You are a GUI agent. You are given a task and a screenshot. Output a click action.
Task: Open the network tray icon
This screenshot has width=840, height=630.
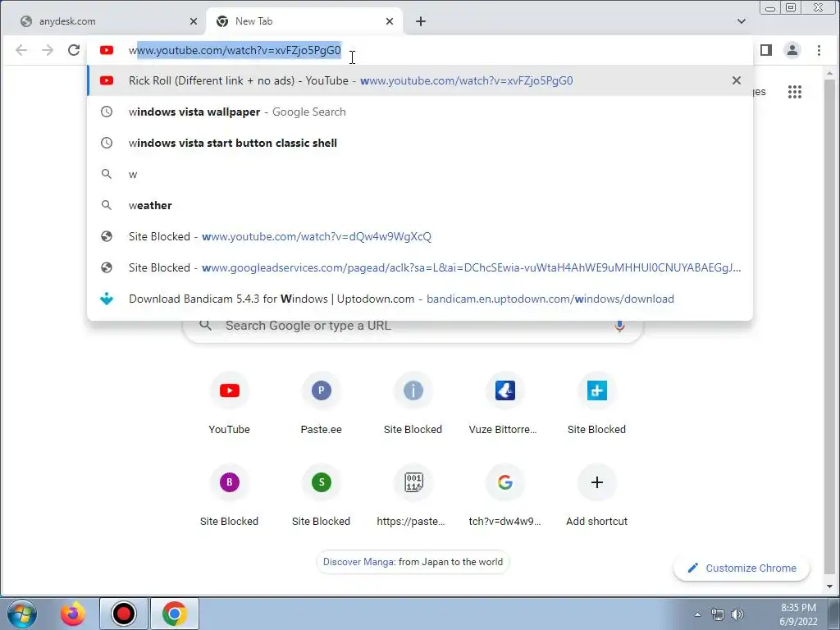pyautogui.click(x=717, y=614)
